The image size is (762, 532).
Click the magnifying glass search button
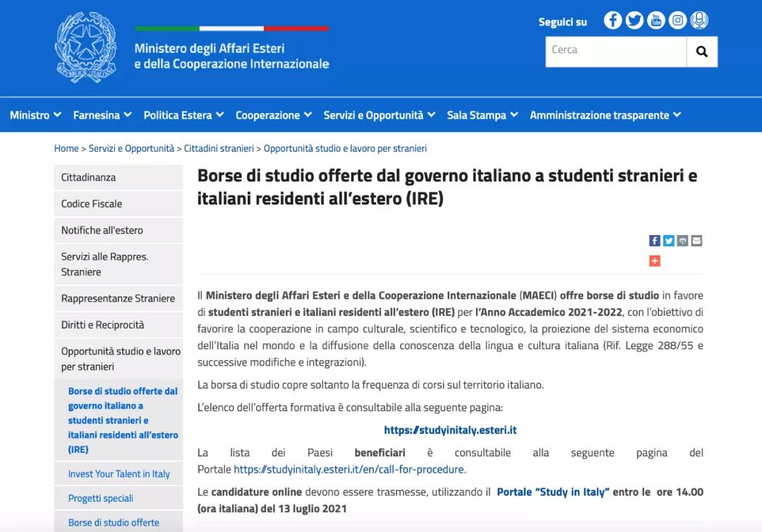click(701, 52)
